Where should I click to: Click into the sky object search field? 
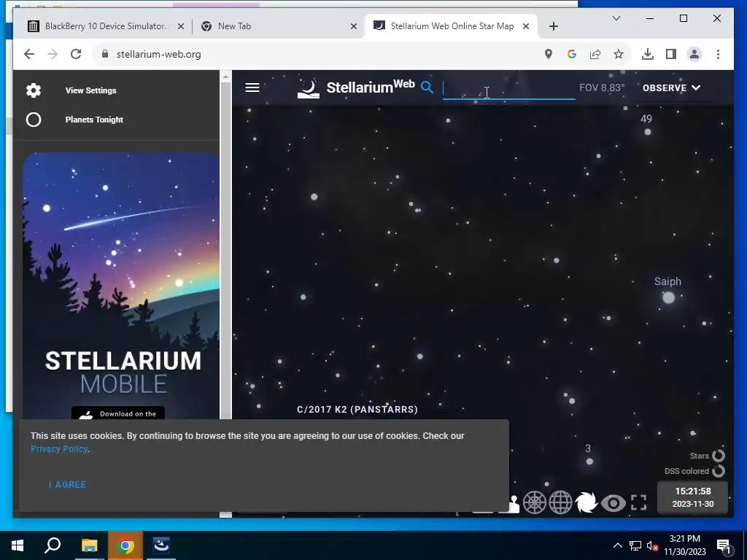click(x=508, y=88)
